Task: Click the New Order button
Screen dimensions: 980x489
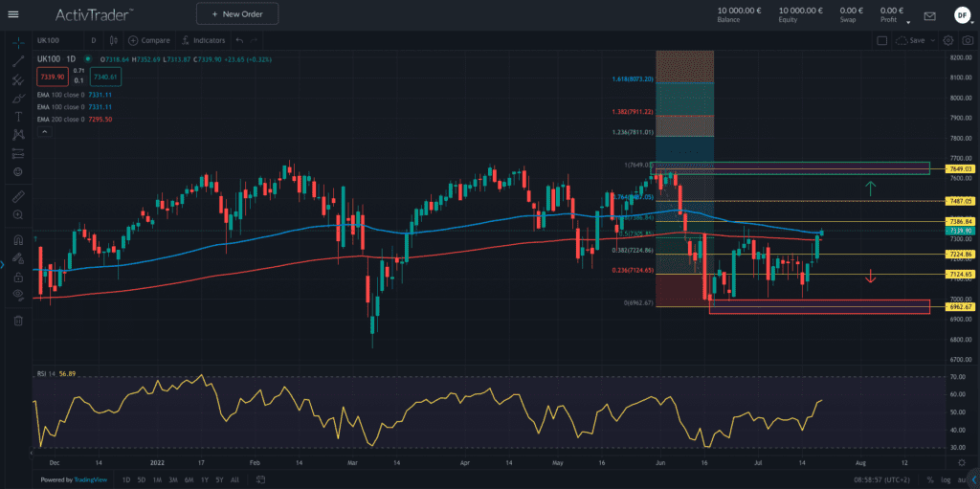Action: 237,13
